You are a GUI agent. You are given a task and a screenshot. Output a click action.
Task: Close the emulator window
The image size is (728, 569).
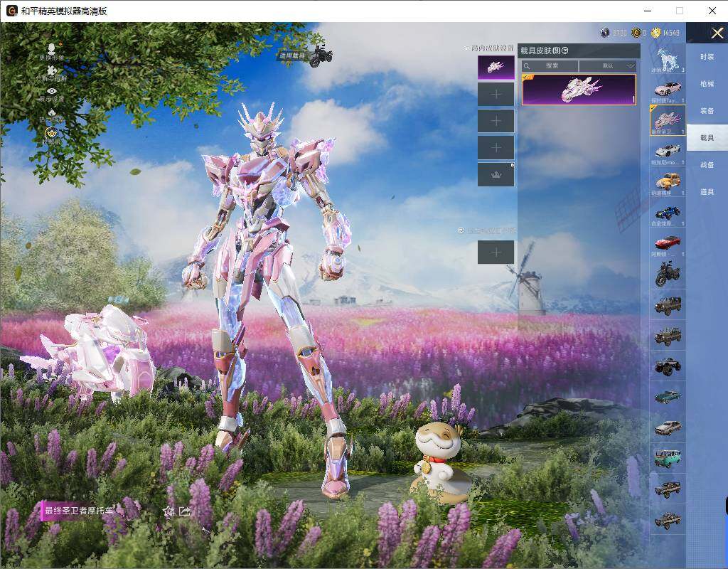click(x=712, y=11)
